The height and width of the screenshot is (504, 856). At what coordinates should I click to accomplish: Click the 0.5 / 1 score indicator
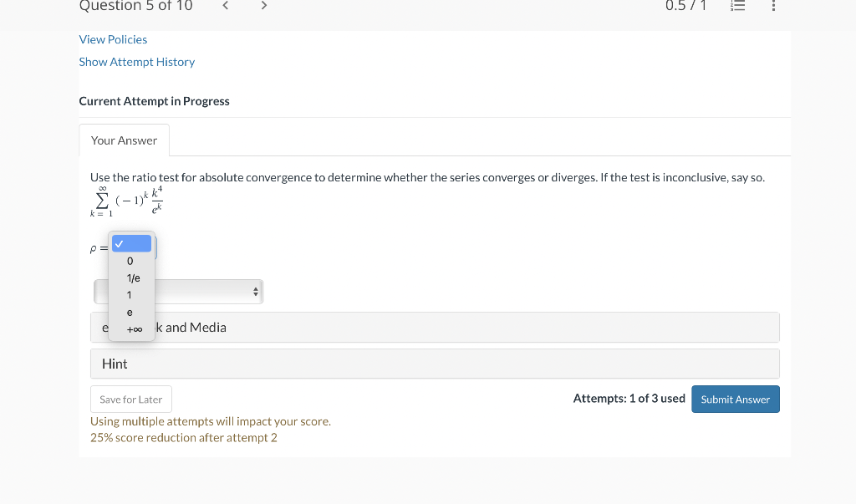click(685, 7)
